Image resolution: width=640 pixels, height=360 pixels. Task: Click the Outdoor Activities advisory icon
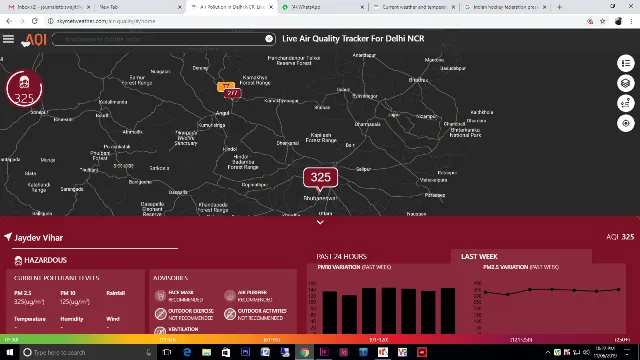pos(229,313)
